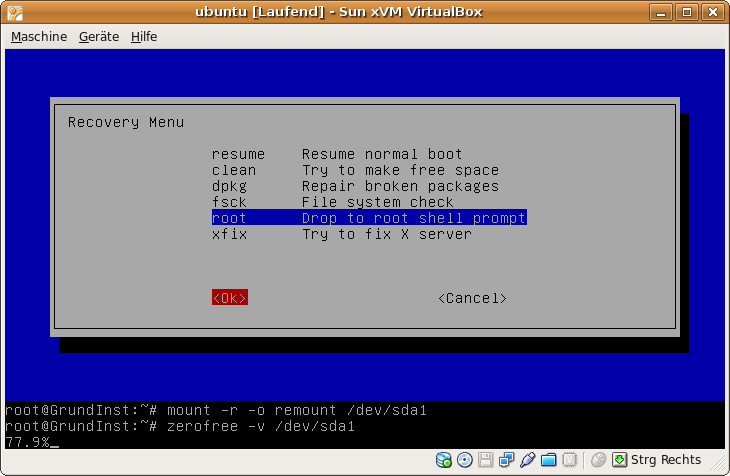Click the mouse integration status icon
This screenshot has height=476, width=730.
(x=598, y=460)
